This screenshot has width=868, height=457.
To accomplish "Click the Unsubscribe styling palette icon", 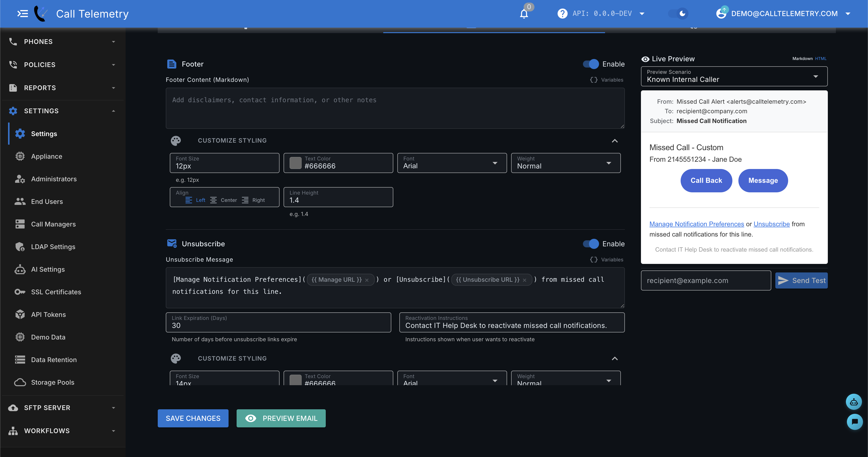I will 176,358.
